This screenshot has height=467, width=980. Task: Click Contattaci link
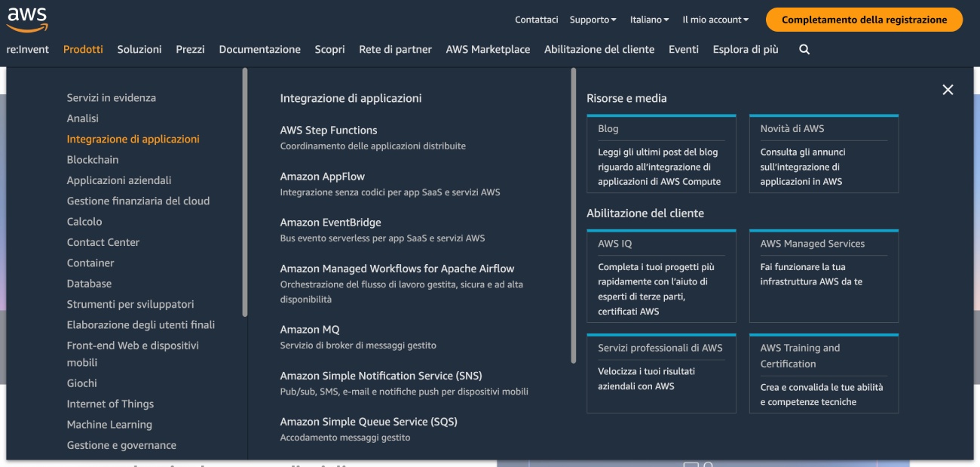tap(537, 20)
